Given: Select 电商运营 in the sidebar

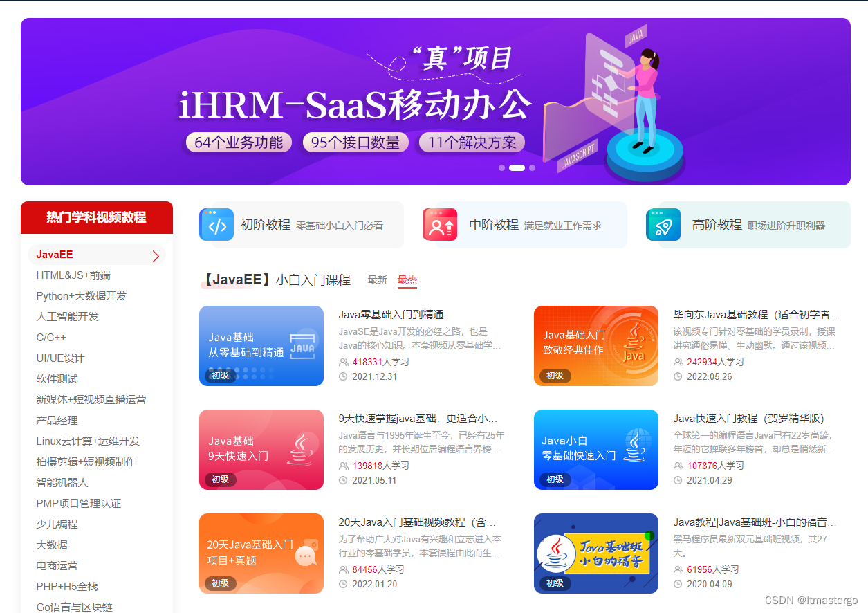Looking at the screenshot, I should (x=57, y=566).
